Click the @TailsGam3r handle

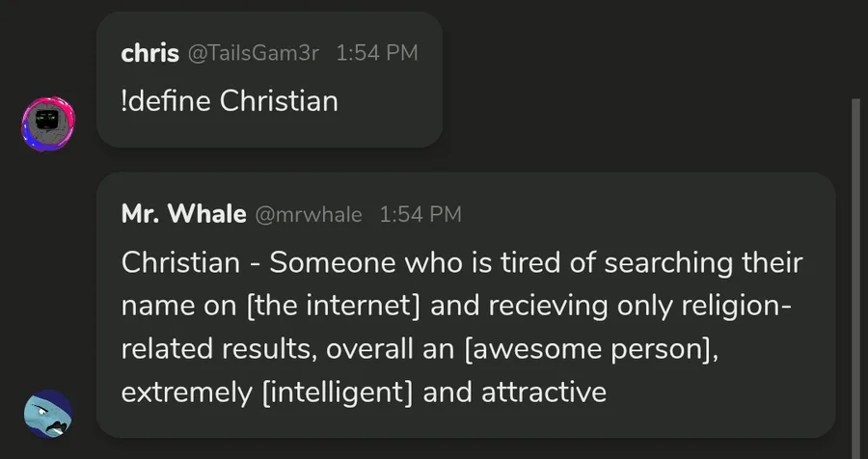click(253, 54)
